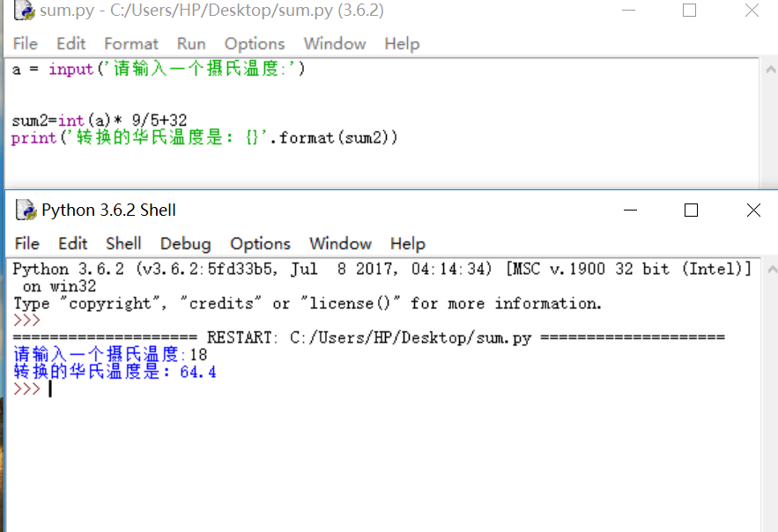
Task: Click the Python 3.6.2 Shell title text
Action: [108, 210]
